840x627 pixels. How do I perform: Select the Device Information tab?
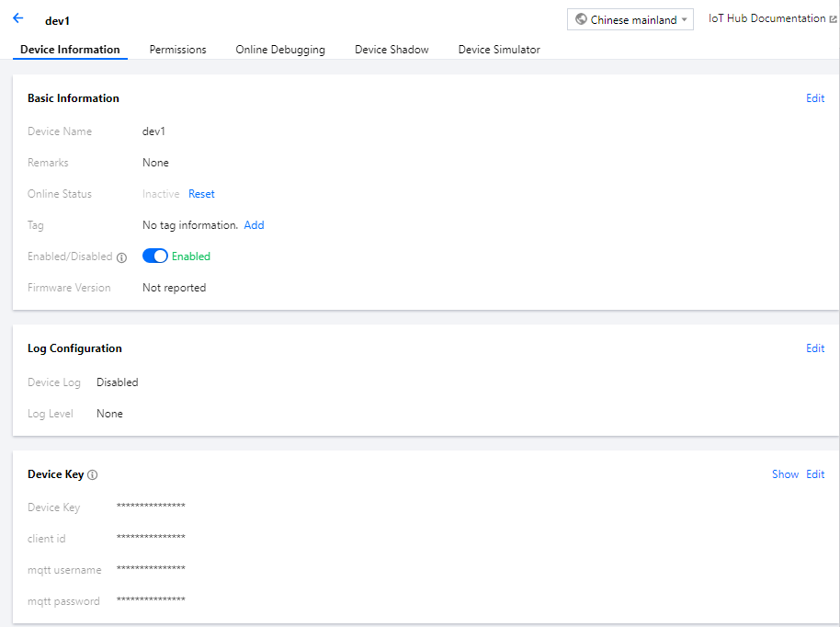70,50
